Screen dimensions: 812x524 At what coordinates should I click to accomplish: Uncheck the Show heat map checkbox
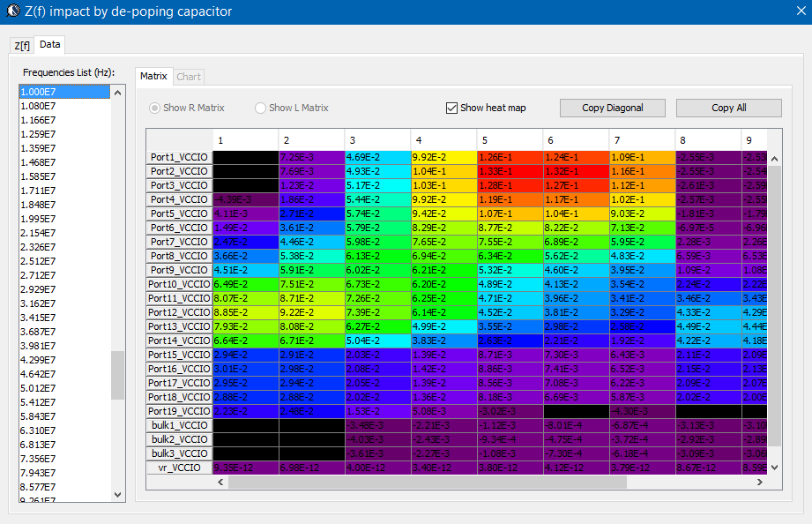click(452, 108)
